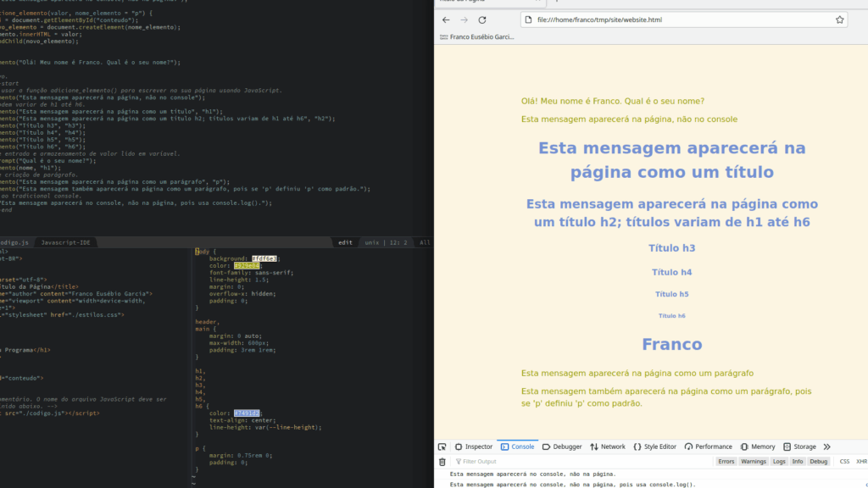
Task: Toggle the Warnings console filter
Action: point(754,462)
